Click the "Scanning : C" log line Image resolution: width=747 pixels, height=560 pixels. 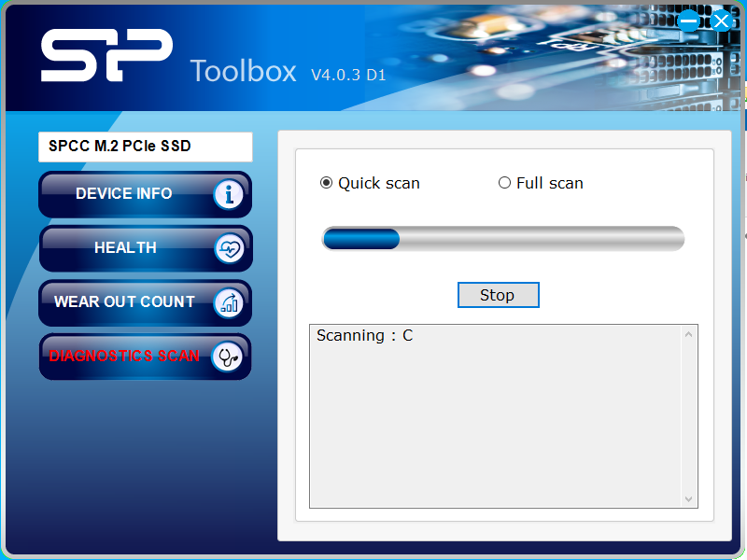(x=365, y=336)
